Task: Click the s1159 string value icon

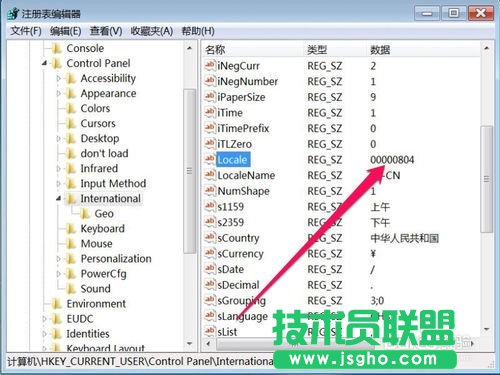Action: (210, 206)
